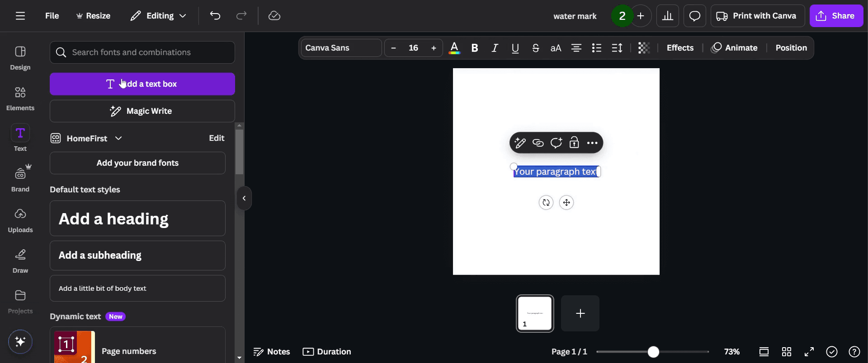Screen dimensions: 868x363
Task: Open the Elements tab in sidebar
Action: (x=20, y=99)
